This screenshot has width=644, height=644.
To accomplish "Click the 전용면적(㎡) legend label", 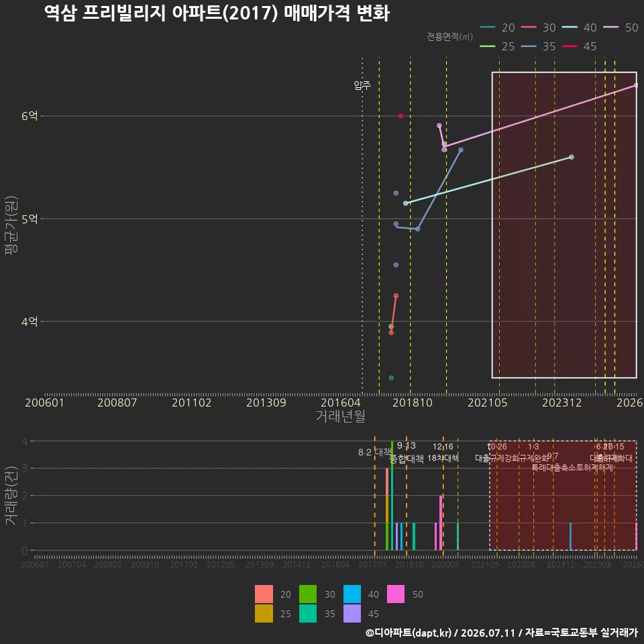I will point(449,36).
